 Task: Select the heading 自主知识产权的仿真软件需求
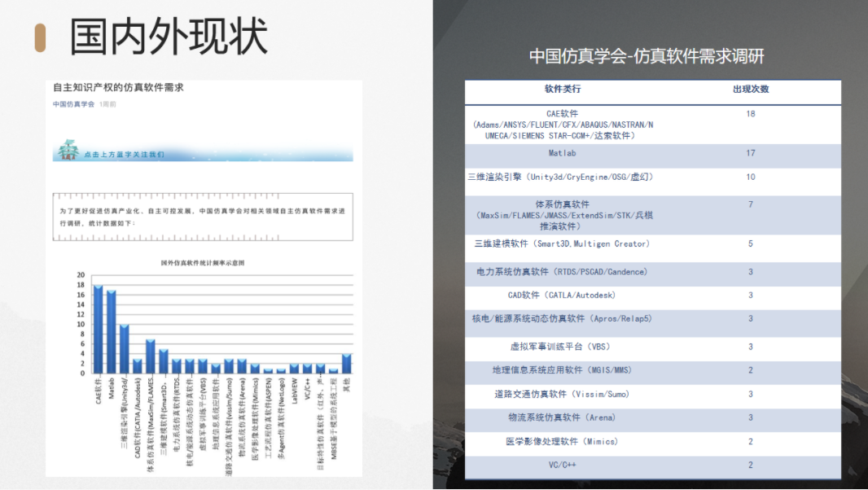click(118, 87)
